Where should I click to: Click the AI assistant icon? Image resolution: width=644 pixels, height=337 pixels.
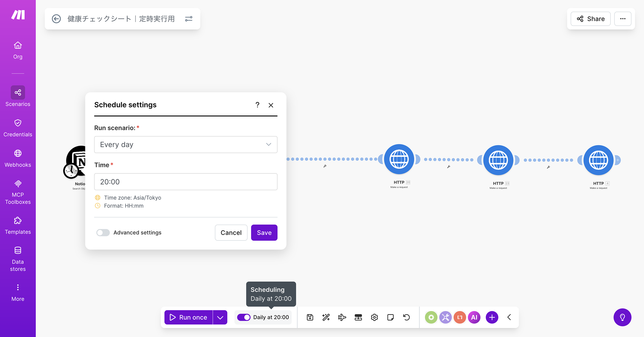coord(474,317)
